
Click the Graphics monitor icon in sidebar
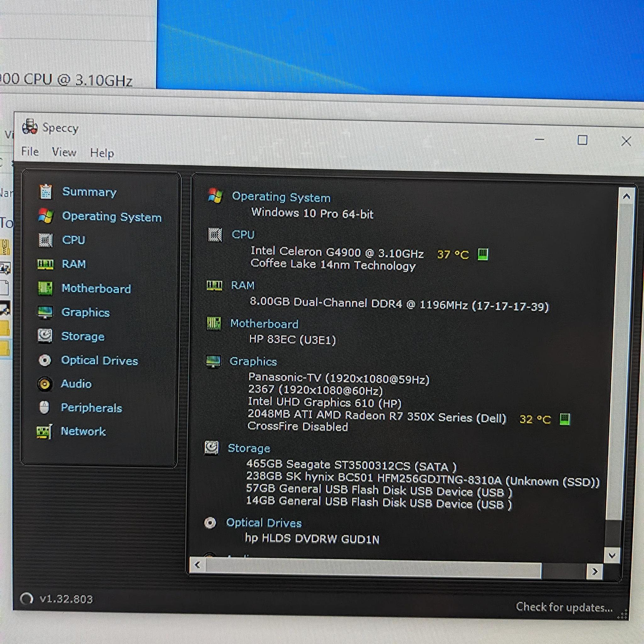click(x=45, y=313)
